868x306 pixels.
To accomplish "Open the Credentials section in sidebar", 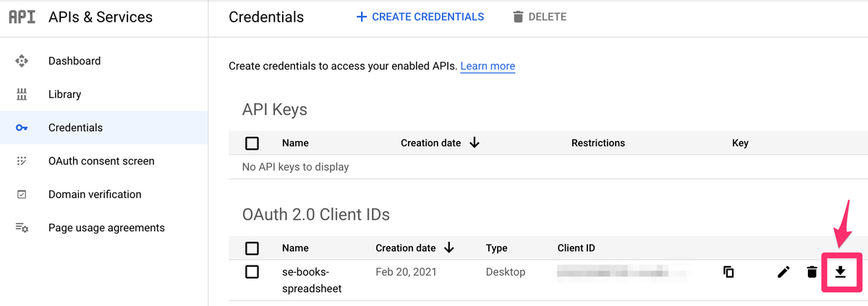I will [75, 127].
